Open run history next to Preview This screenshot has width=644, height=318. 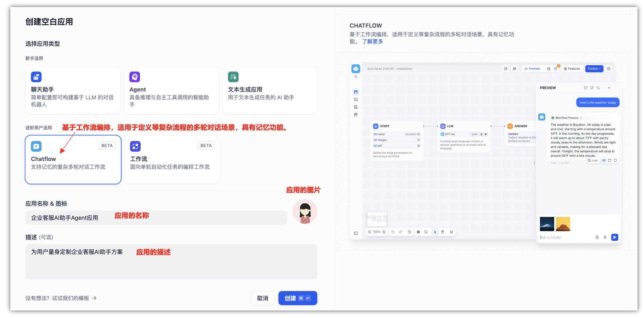coord(549,69)
